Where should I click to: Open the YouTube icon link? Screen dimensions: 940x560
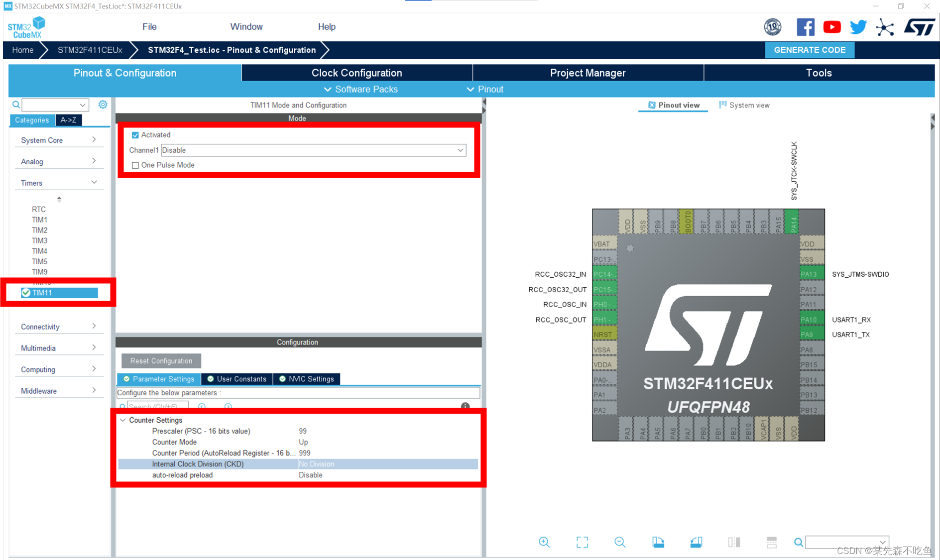pos(832,27)
